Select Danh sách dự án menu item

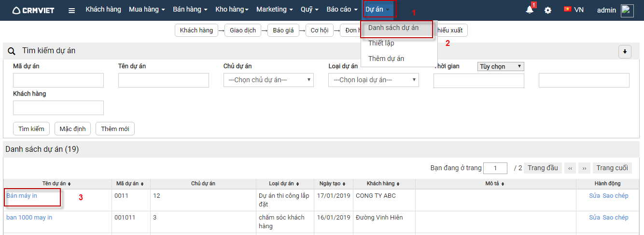(393, 28)
